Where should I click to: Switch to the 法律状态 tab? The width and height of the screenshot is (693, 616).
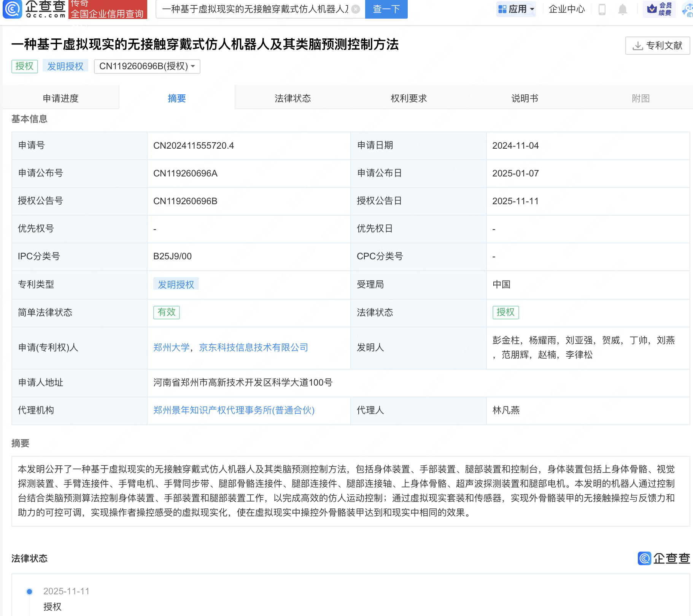292,98
